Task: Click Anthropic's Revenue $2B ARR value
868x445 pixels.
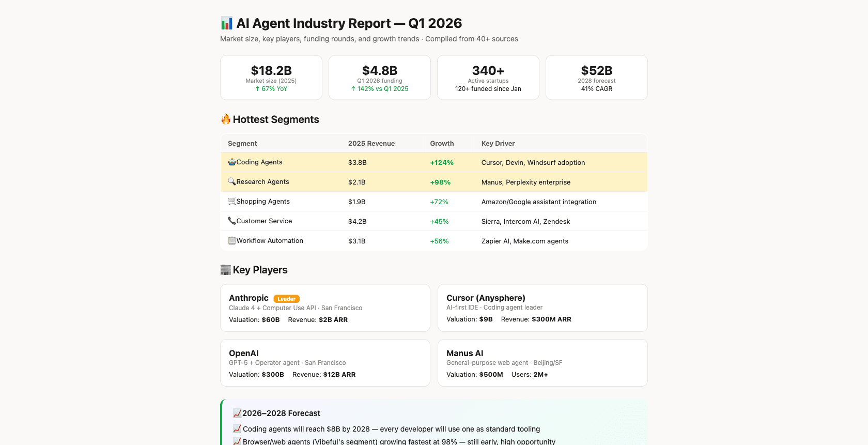Action: click(x=333, y=320)
